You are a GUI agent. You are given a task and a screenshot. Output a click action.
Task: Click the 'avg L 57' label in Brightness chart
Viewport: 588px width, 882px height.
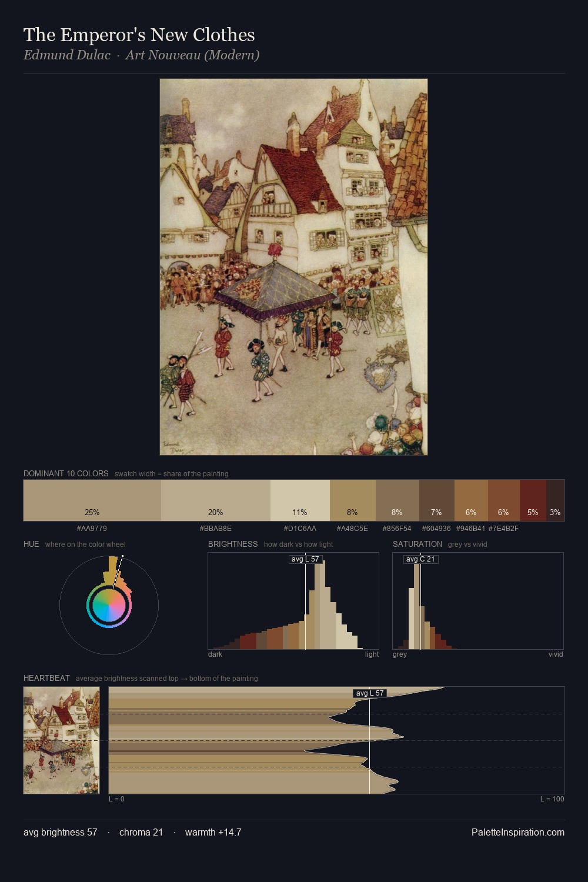pyautogui.click(x=306, y=559)
